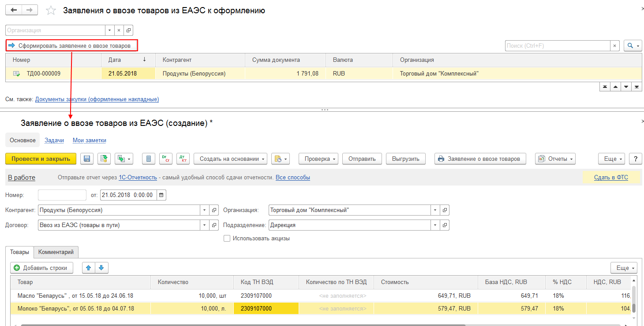Sort the list by the Дата column header
This screenshot has width=644, height=326.
pyautogui.click(x=128, y=60)
